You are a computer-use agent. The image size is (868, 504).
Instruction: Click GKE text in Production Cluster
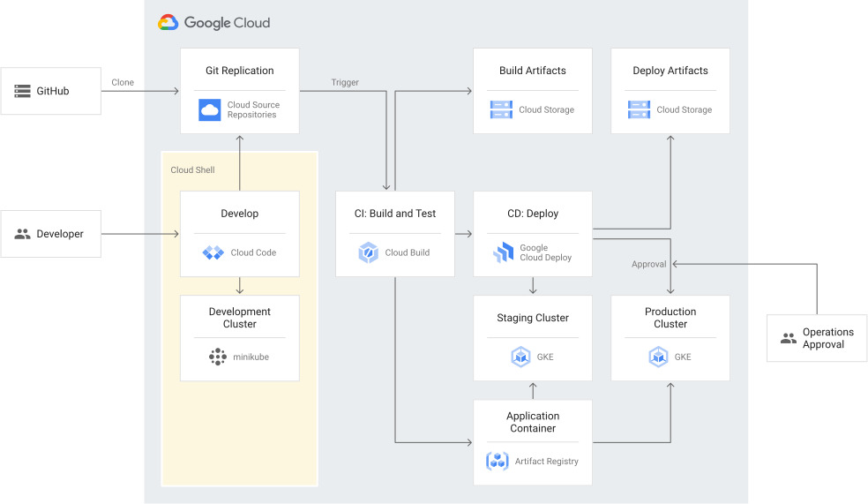pyautogui.click(x=683, y=357)
